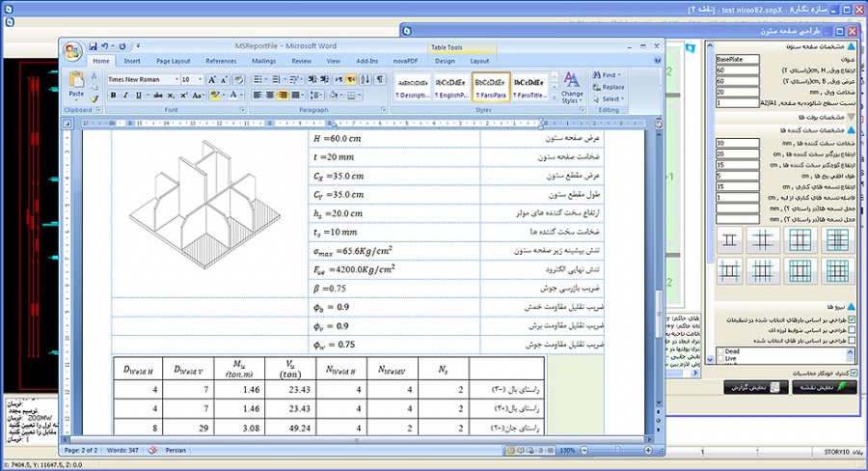Click the BasePlate title input field
Viewport: 868px width, 471px height.
tap(737, 59)
